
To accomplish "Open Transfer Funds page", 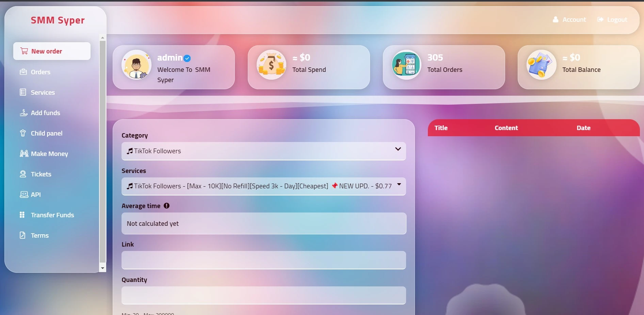I will click(x=52, y=215).
